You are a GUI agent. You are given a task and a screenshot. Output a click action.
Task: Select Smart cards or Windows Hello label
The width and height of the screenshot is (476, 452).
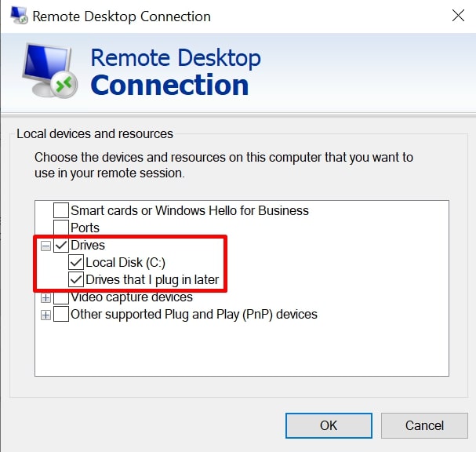190,210
